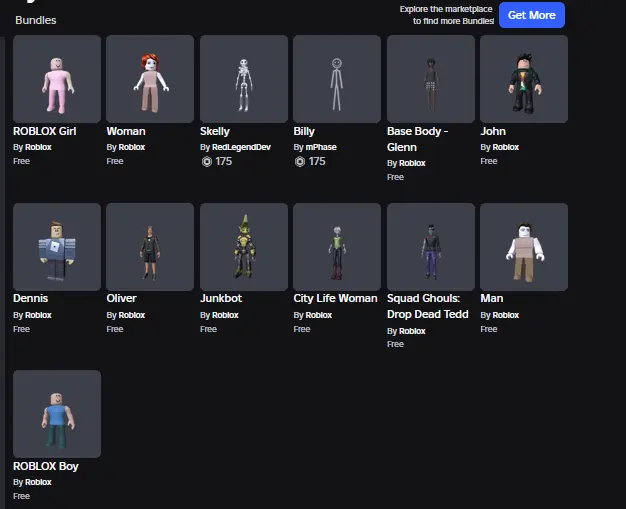Choose the Oliver bundle thumbnail
This screenshot has height=509, width=626.
[150, 247]
